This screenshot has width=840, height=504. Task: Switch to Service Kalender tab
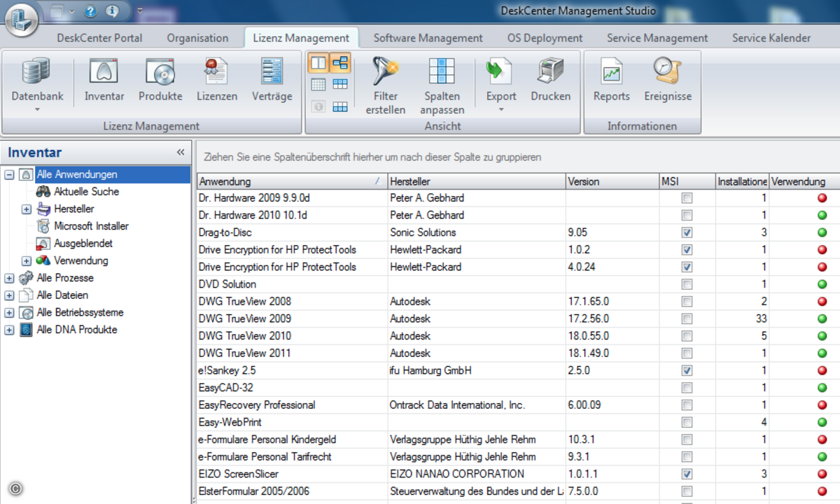coord(771,38)
